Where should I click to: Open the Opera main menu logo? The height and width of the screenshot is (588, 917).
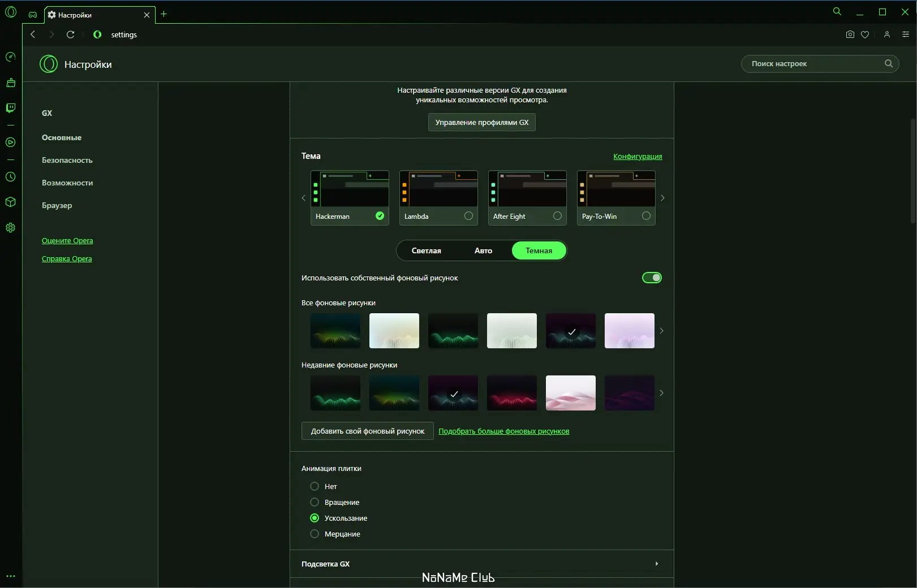(11, 12)
